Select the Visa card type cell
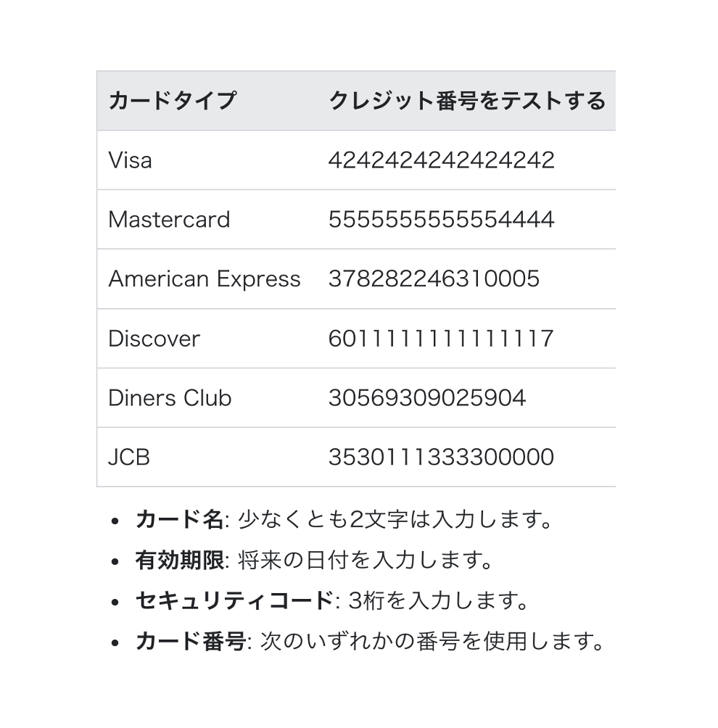This screenshot has width=718, height=728. (x=131, y=160)
